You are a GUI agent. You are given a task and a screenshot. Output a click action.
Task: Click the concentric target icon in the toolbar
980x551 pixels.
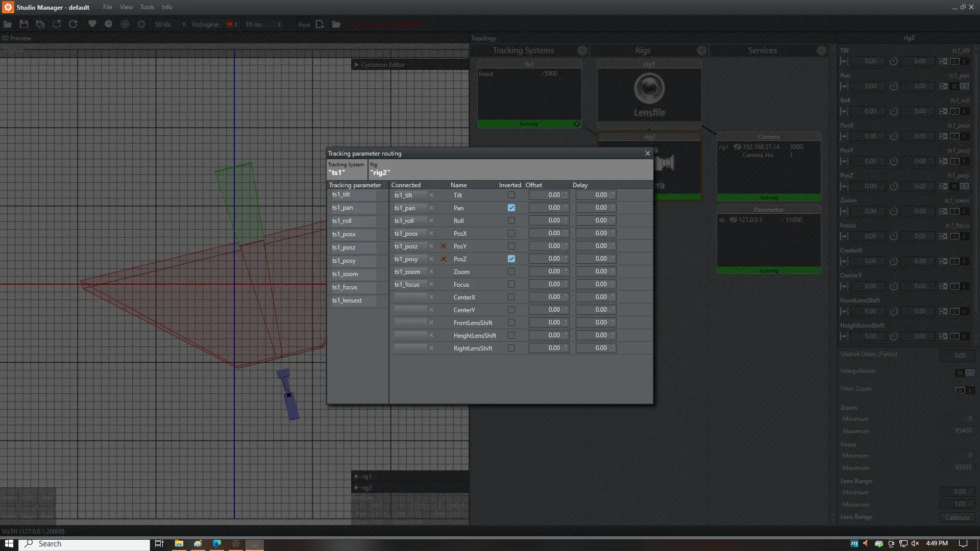point(125,24)
